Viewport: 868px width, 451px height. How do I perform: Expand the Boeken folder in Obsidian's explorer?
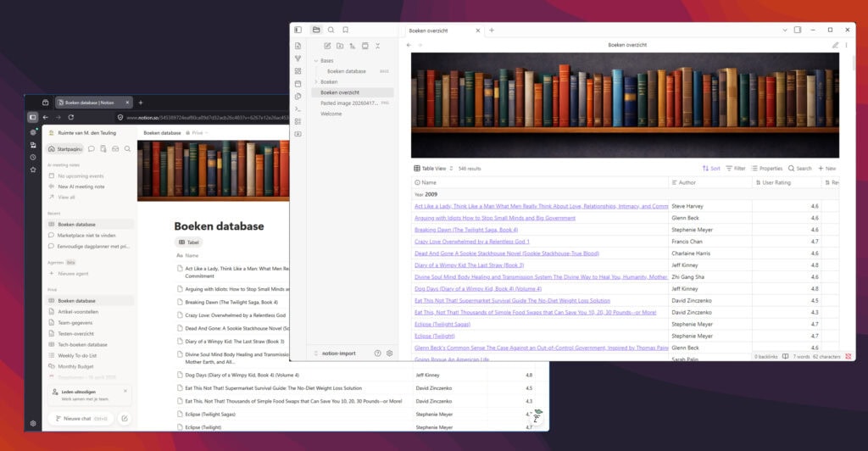pos(316,82)
